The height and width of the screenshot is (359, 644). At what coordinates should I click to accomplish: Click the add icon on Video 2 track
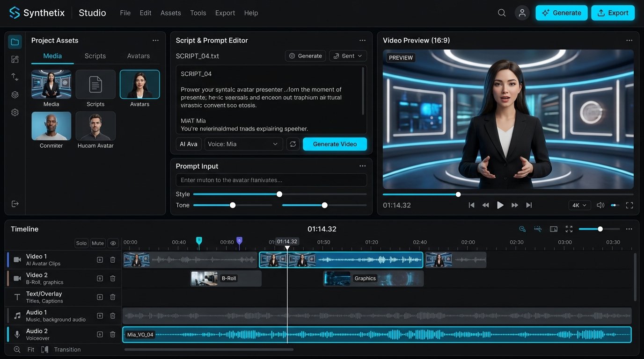coord(100,279)
